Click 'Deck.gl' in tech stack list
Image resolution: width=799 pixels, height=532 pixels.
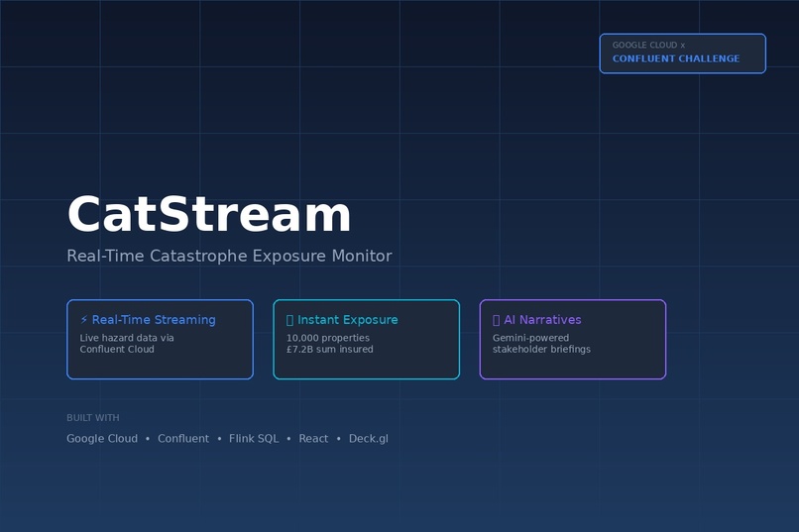coord(369,438)
